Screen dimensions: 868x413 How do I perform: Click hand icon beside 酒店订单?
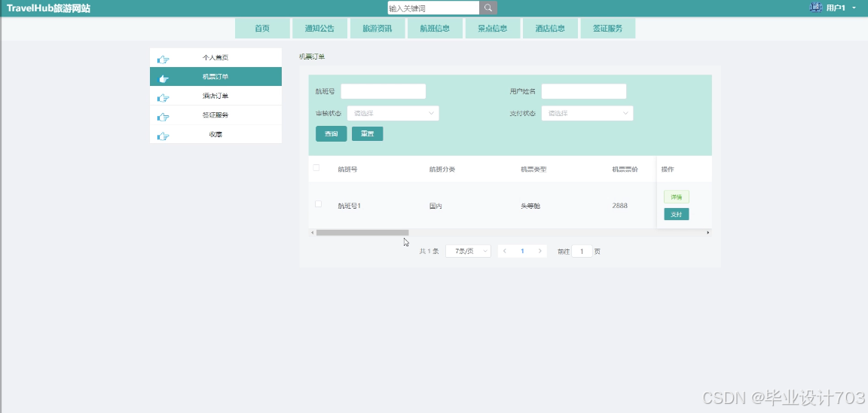[x=163, y=98]
